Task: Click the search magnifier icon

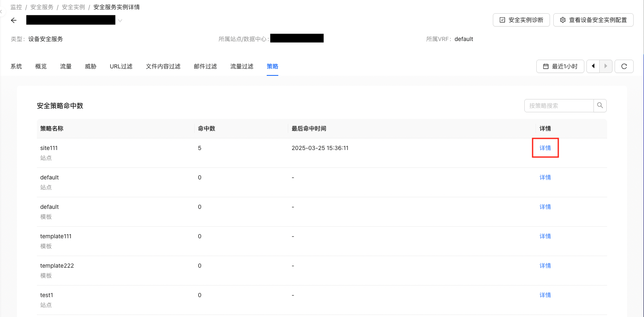Action: (x=600, y=106)
